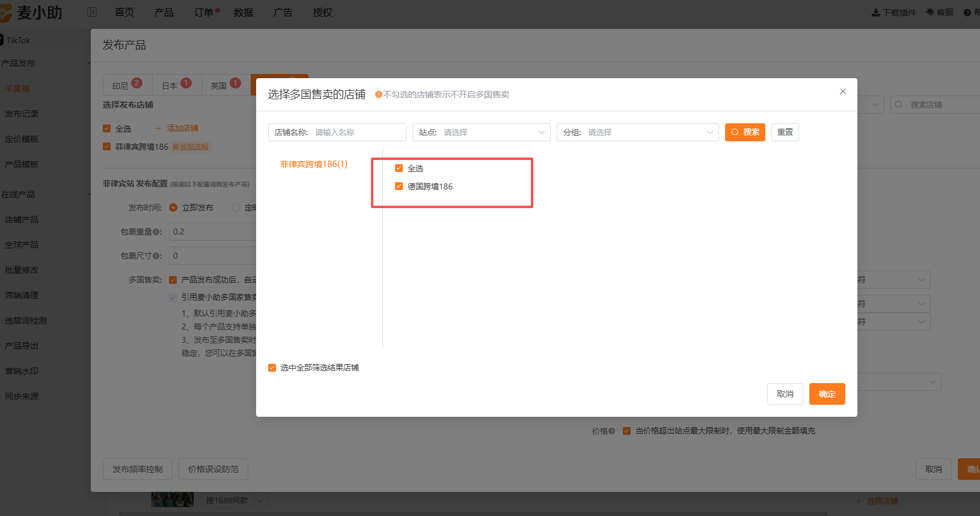Viewport: 980px width, 516px height.
Task: Click help icon next to 包裹尺寸
Action: tap(157, 256)
